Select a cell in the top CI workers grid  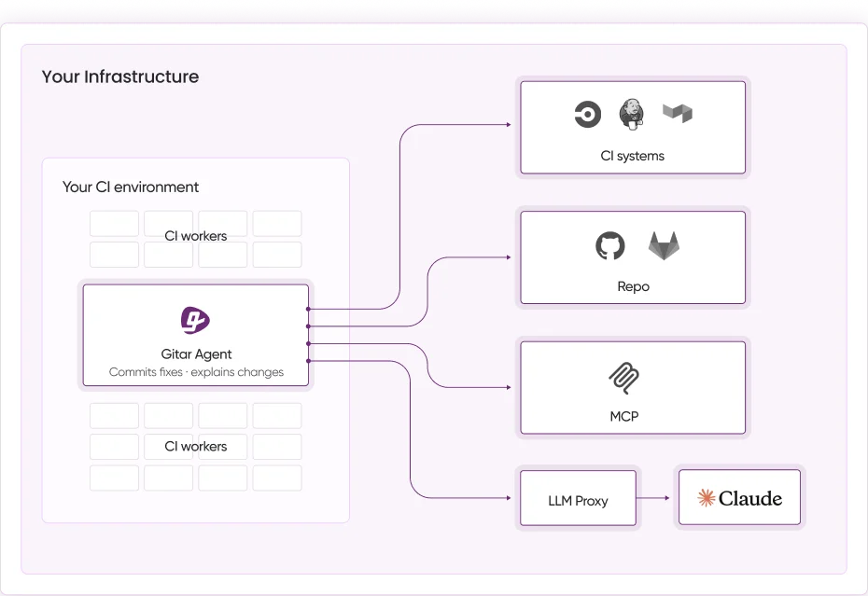pos(114,223)
